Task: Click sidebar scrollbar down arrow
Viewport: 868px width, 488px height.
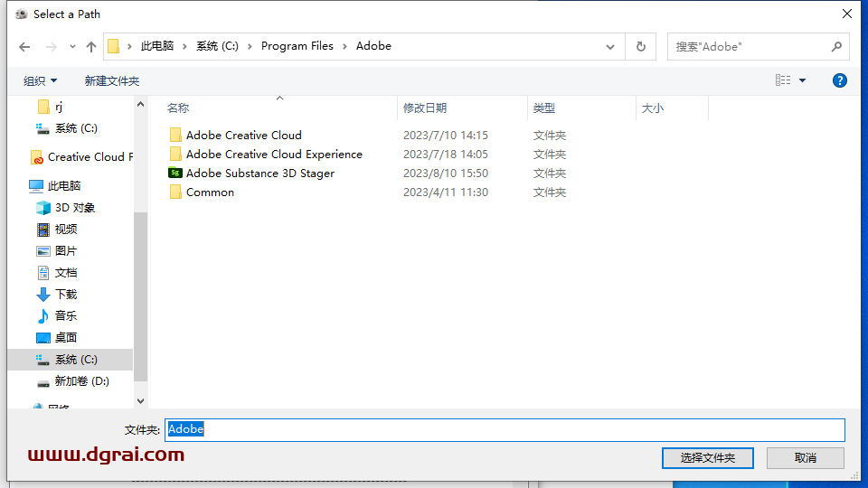Action: (141, 401)
